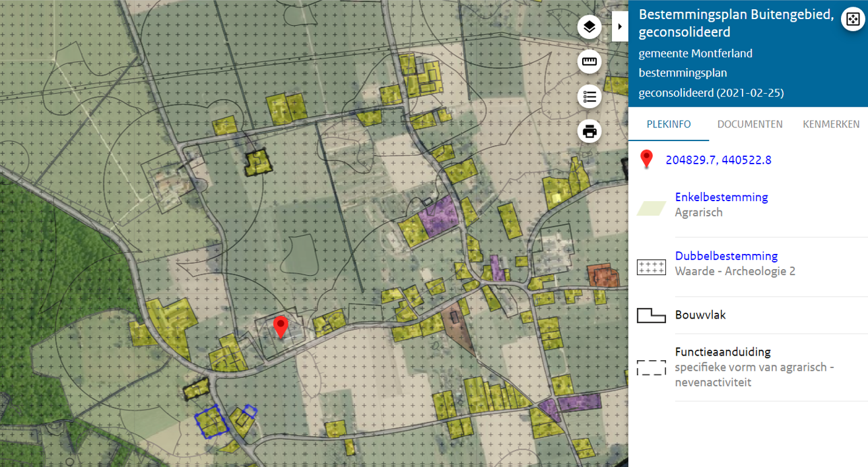Activate the ruler measurement tool
The image size is (868, 467).
pyautogui.click(x=589, y=63)
